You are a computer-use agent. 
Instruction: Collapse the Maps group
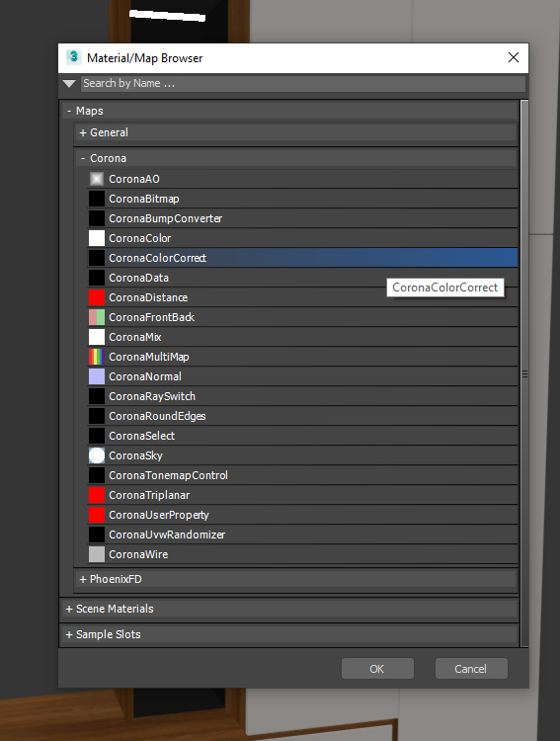pos(69,111)
